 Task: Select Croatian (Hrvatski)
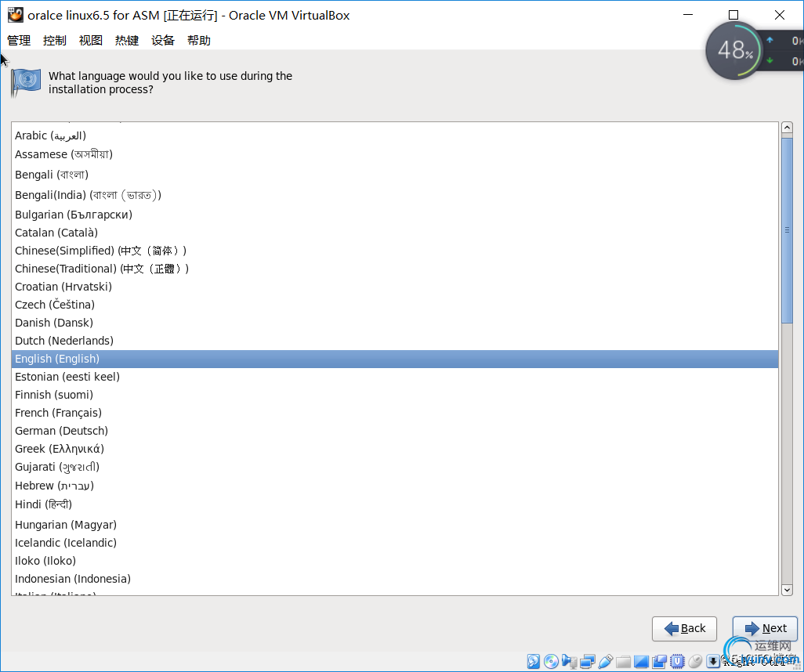[x=395, y=287]
